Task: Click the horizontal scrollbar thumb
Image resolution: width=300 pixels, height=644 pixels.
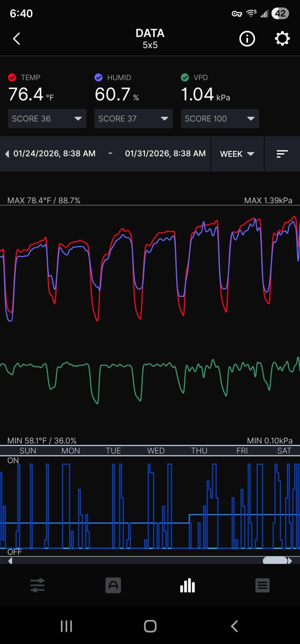Action: coord(275,561)
